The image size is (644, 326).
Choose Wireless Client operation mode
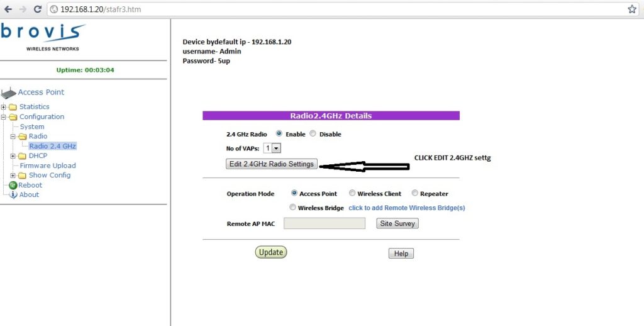point(352,194)
